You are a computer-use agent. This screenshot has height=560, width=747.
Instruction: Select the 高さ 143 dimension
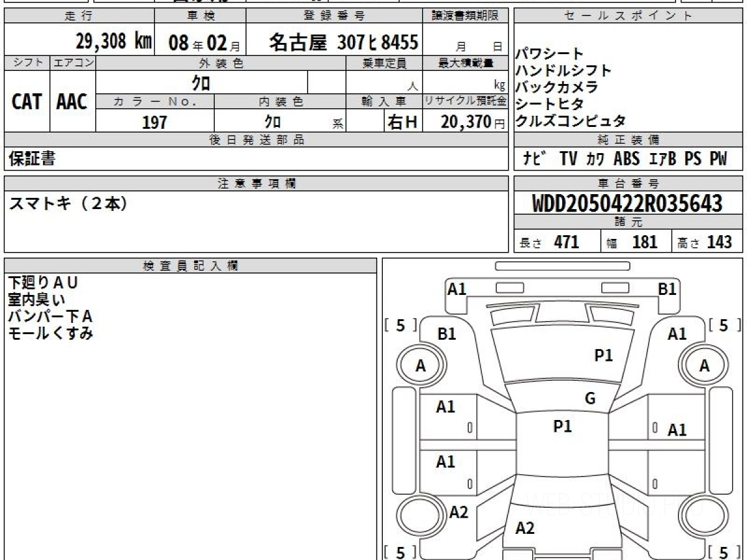tap(705, 242)
